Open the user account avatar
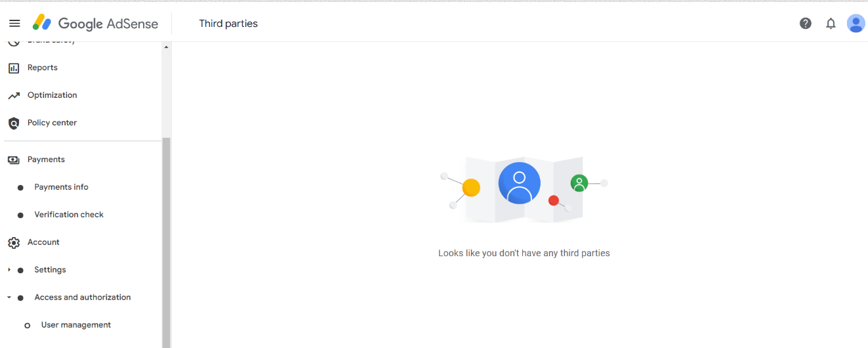The width and height of the screenshot is (868, 348). pyautogui.click(x=856, y=24)
